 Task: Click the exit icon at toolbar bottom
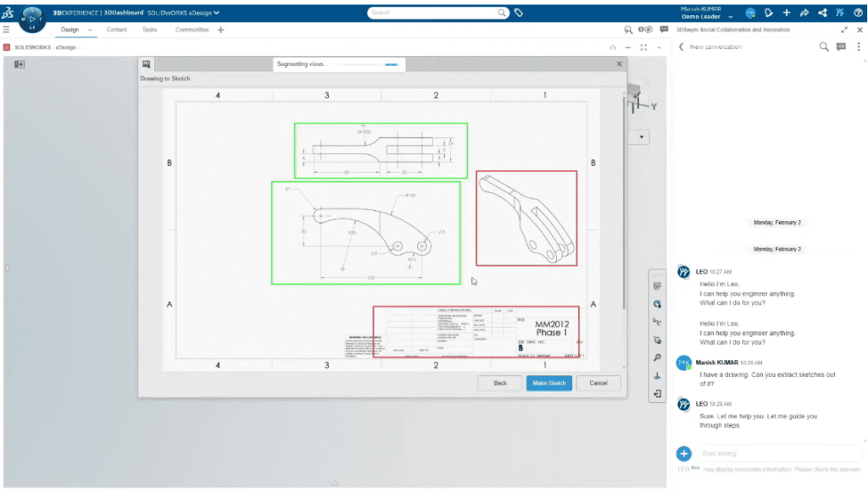click(x=657, y=392)
